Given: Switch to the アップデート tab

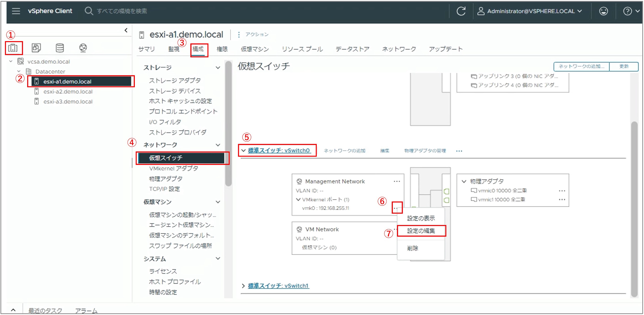Looking at the screenshot, I should tap(446, 49).
